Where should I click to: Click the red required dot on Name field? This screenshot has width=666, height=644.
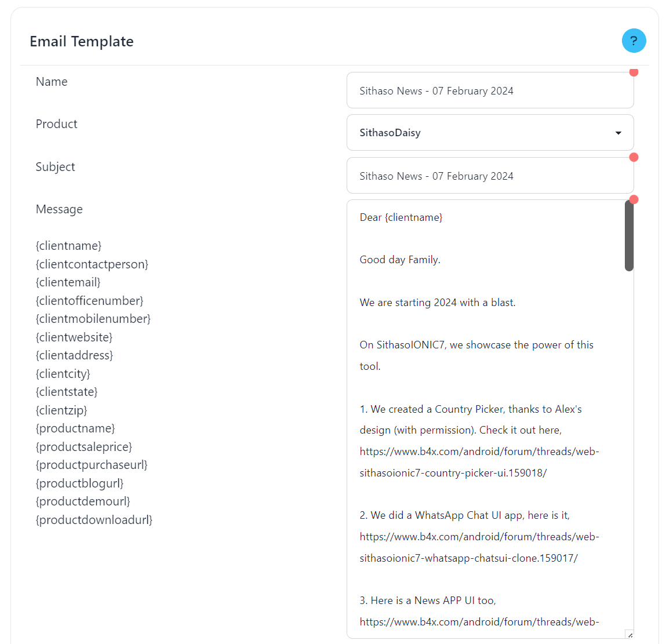coord(634,72)
